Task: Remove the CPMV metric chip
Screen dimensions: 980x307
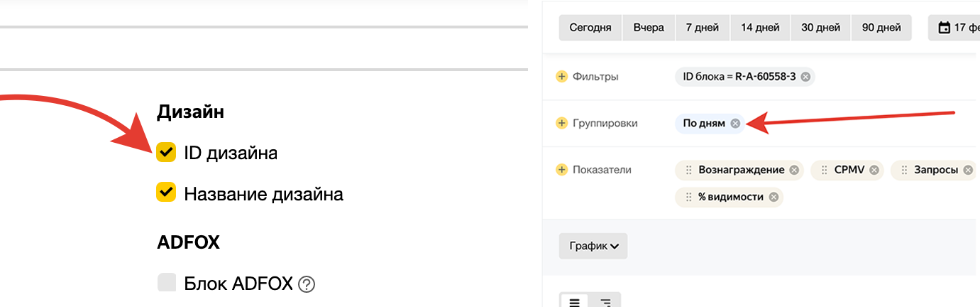Action: [x=874, y=170]
